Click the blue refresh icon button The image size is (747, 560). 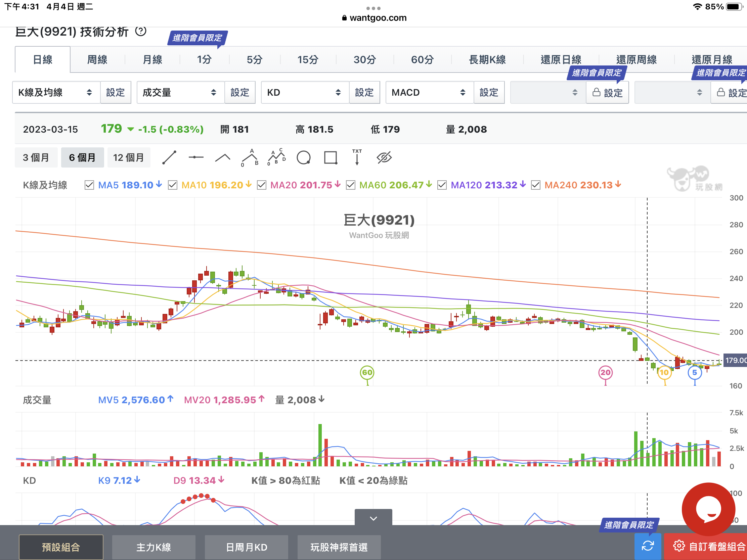(647, 546)
